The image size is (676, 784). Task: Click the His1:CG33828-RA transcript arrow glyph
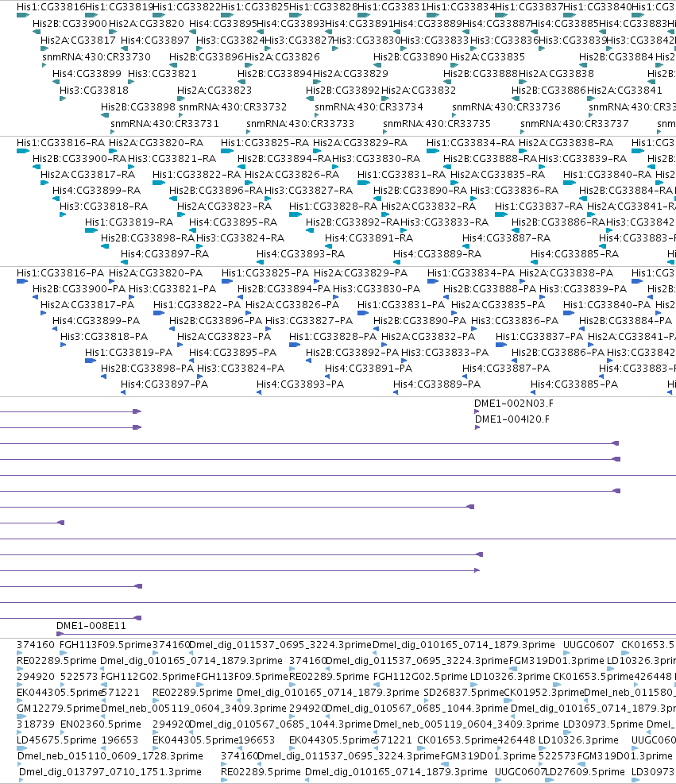pos(296,214)
